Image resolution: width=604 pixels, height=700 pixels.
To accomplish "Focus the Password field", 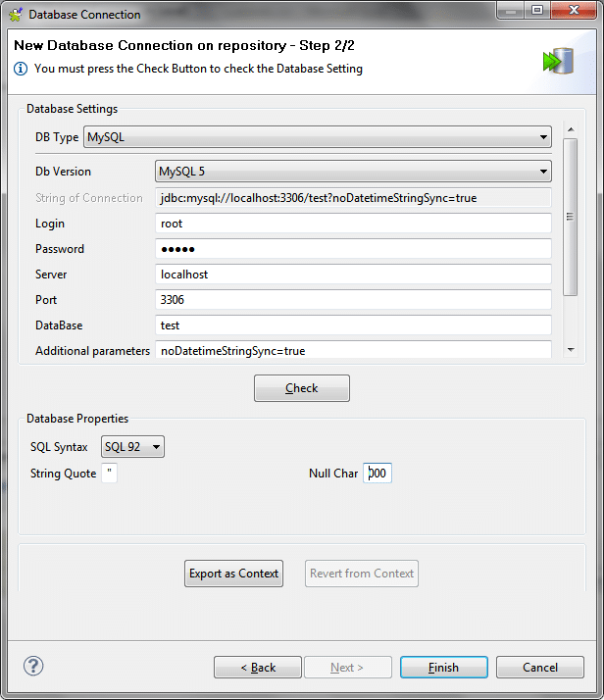I will pyautogui.click(x=353, y=249).
